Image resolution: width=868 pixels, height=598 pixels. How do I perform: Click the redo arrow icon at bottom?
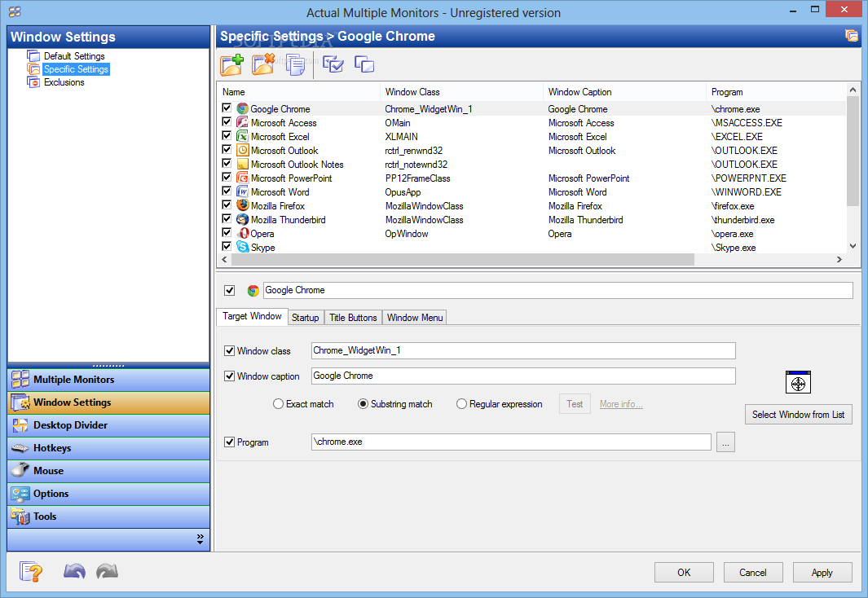point(107,571)
